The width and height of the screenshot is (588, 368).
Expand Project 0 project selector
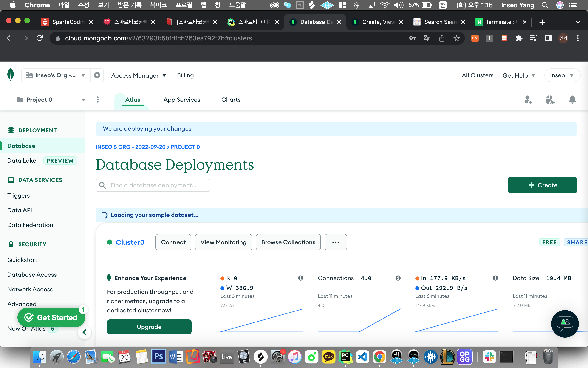tap(51, 100)
